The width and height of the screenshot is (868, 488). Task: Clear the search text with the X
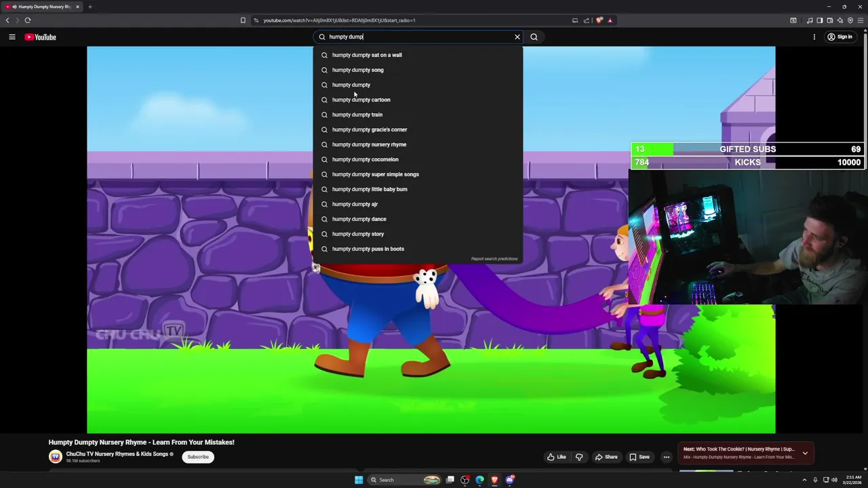click(x=517, y=37)
